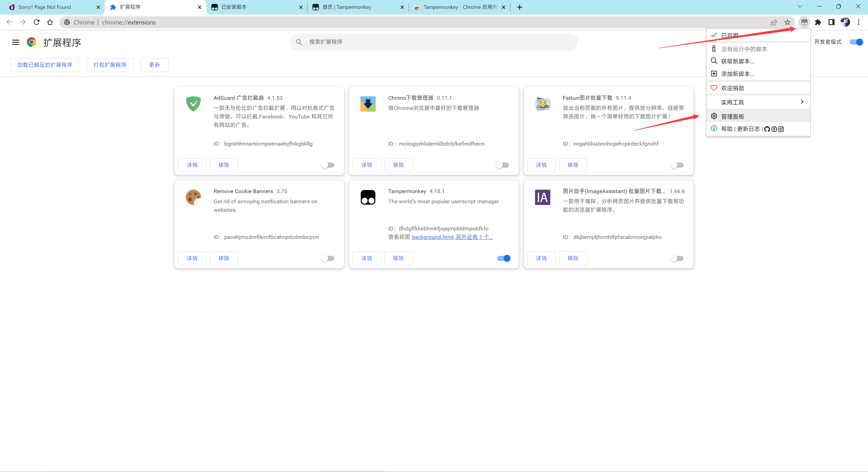Image resolution: width=868 pixels, height=472 pixels.
Task: Click 打包扩展程序 button
Action: pyautogui.click(x=110, y=65)
